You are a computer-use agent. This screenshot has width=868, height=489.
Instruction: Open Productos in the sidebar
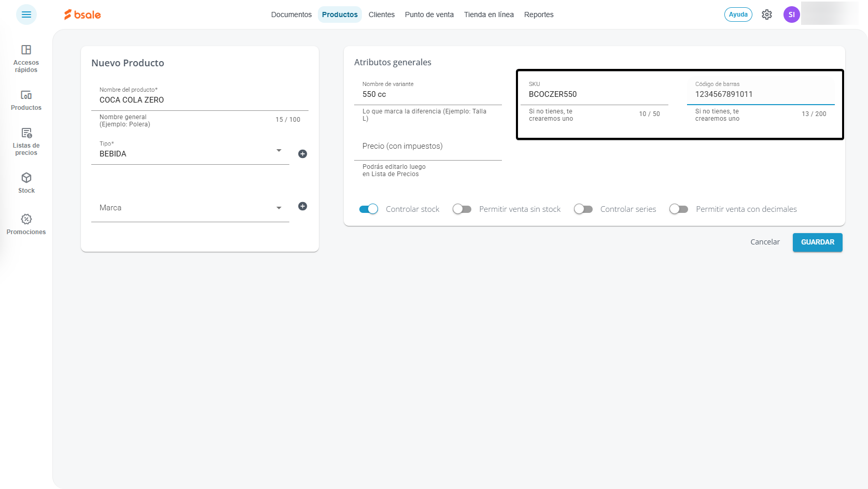click(26, 100)
